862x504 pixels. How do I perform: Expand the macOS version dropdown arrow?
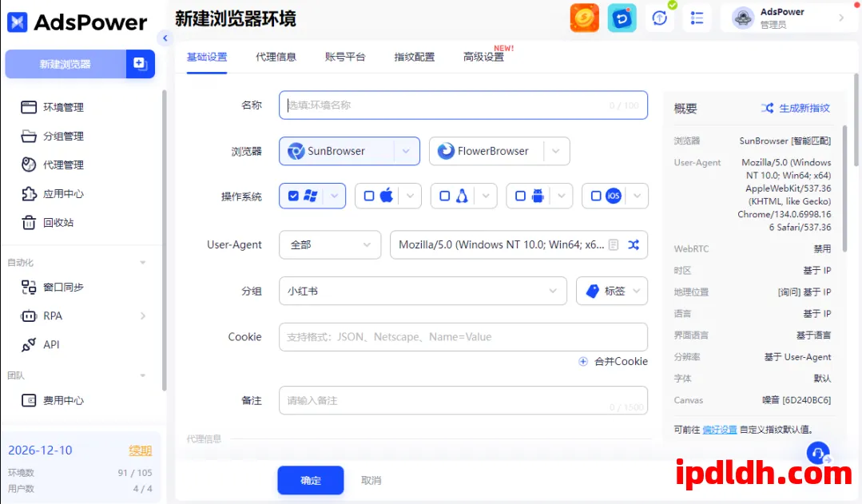click(410, 196)
